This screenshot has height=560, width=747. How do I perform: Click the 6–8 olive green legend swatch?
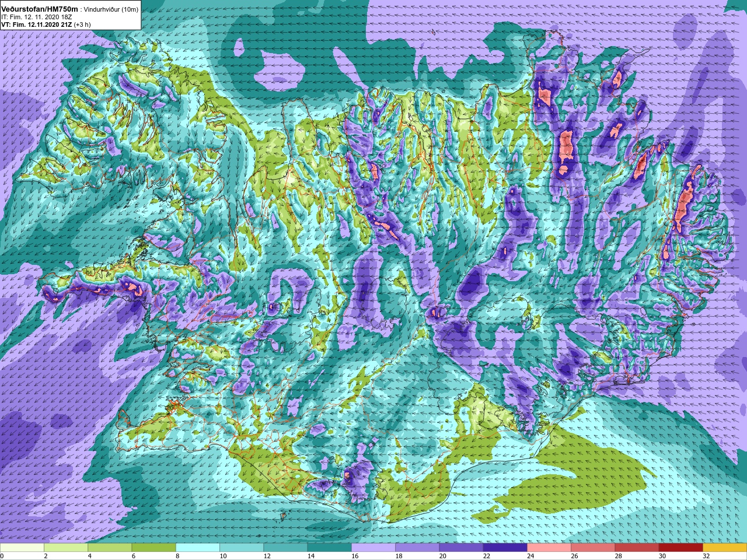point(154,548)
